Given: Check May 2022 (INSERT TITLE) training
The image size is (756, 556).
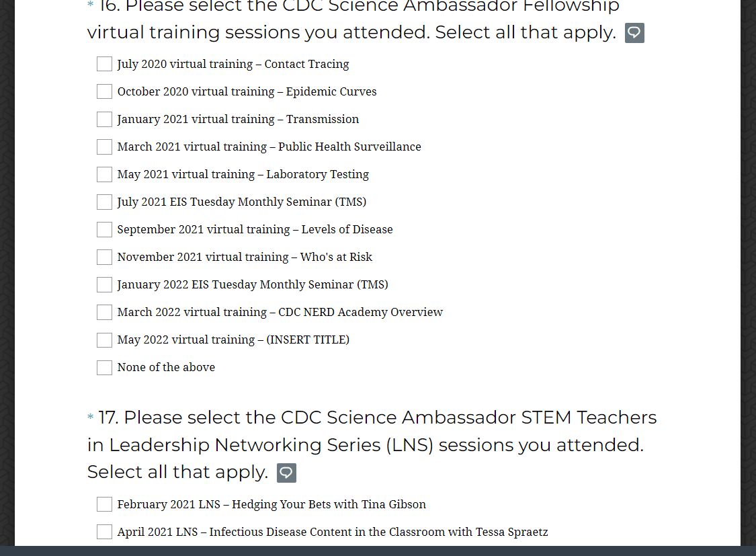Looking at the screenshot, I should (x=104, y=340).
